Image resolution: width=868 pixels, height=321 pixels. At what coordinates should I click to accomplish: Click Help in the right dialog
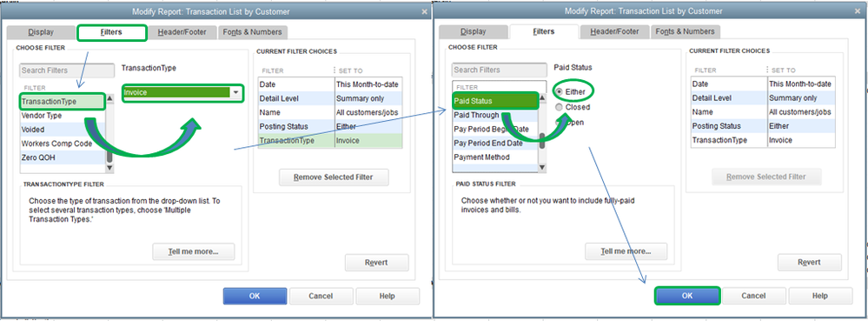point(820,296)
